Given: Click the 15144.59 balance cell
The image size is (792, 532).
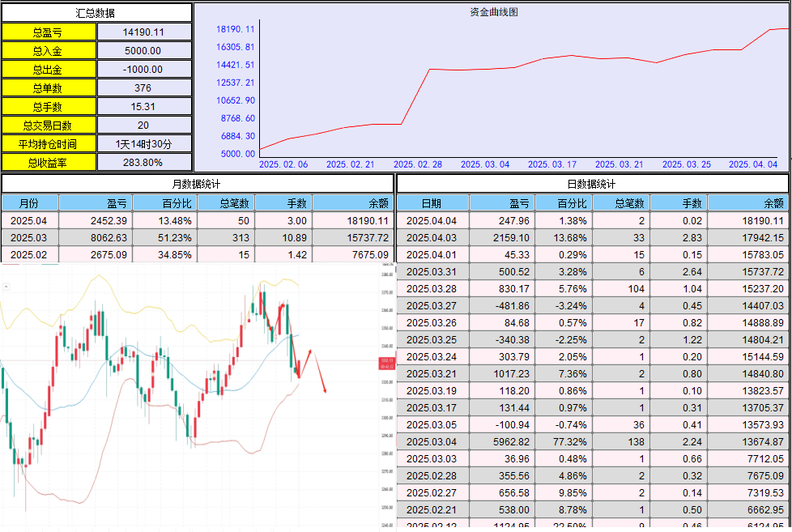Looking at the screenshot, I should pos(748,356).
